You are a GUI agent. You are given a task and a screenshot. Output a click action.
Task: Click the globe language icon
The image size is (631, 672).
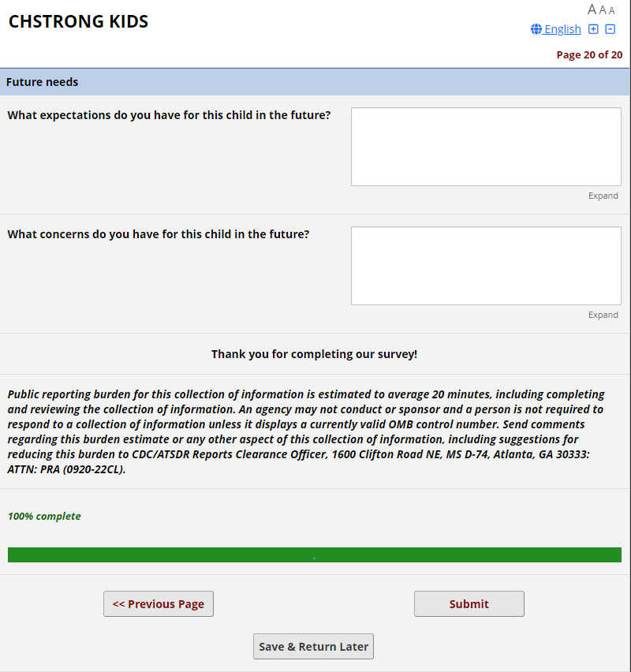pos(536,29)
